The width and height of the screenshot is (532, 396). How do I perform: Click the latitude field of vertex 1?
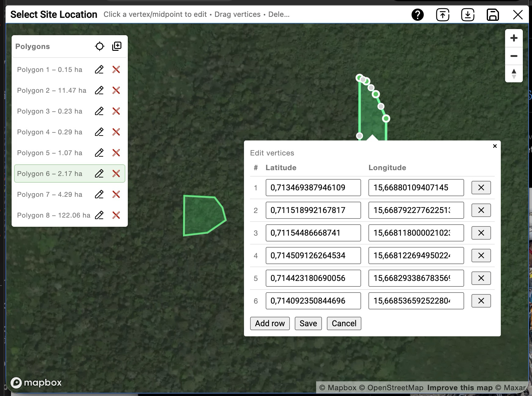pos(313,188)
